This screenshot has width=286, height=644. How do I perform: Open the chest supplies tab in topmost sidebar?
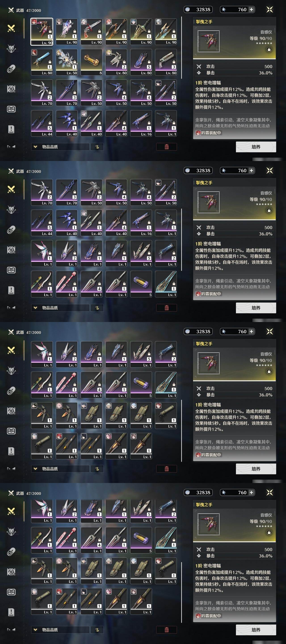[x=11, y=109]
